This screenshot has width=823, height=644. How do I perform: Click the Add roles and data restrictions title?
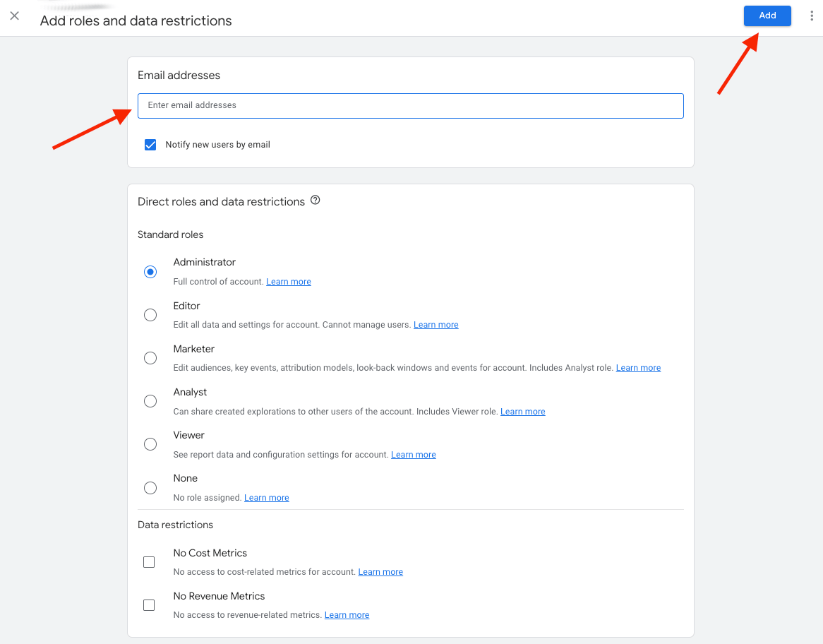coord(136,20)
